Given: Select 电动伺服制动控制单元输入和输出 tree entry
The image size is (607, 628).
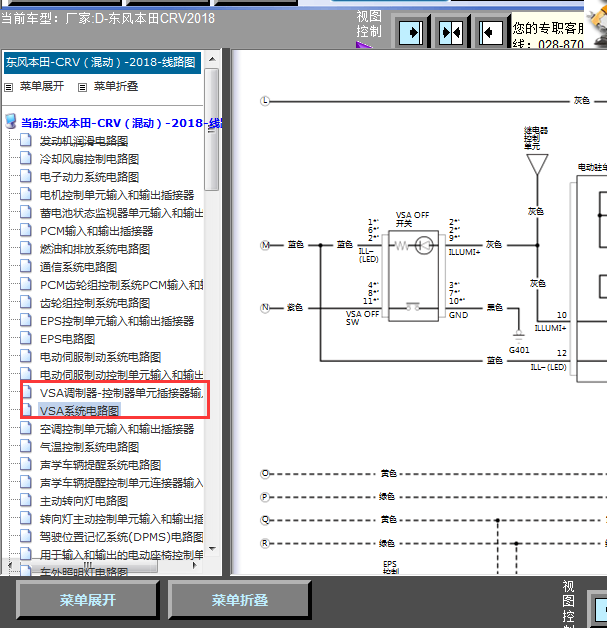Looking at the screenshot, I should click(121, 375).
